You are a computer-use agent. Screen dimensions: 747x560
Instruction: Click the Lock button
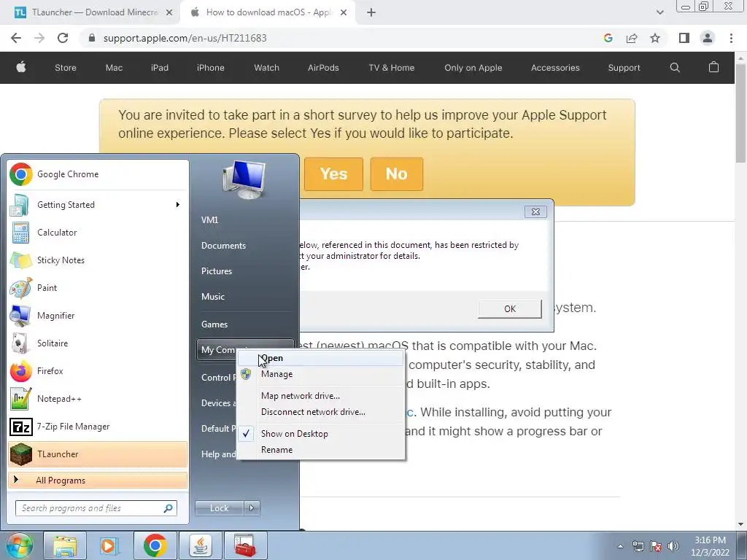click(220, 508)
